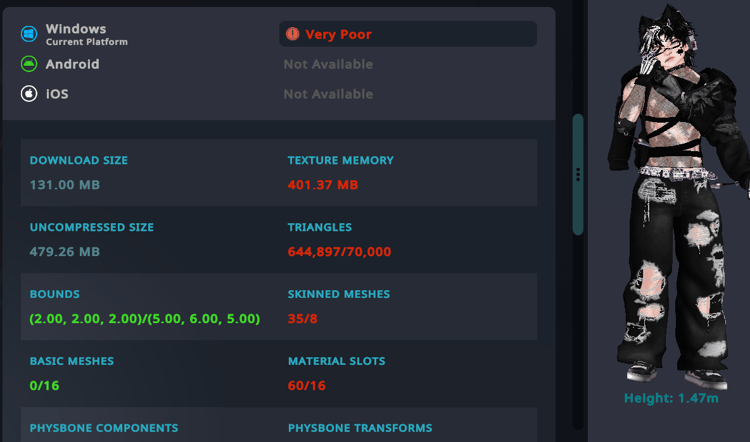The image size is (750, 442).
Task: Click the green bounds dimensions value
Action: (x=145, y=319)
